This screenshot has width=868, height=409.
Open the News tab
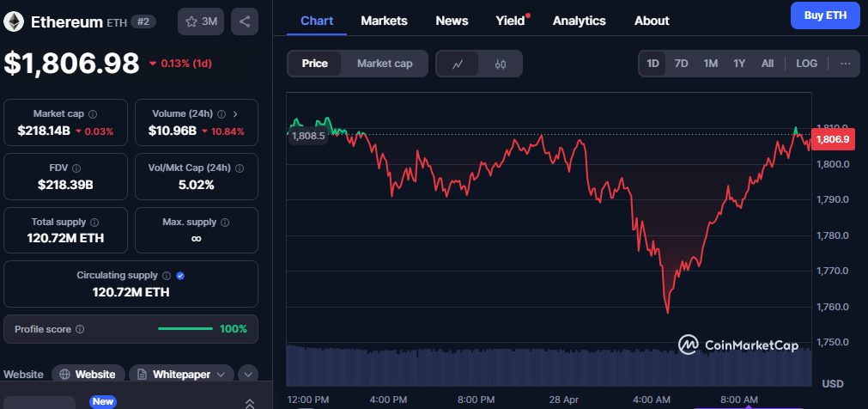452,21
